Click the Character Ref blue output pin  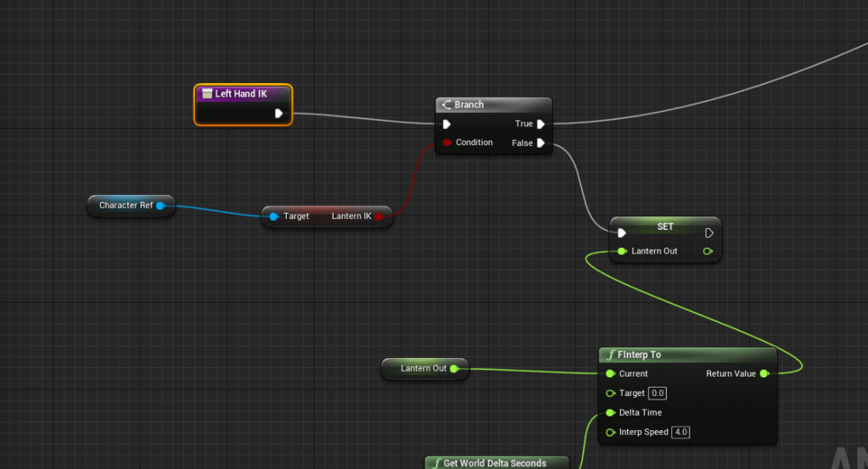click(160, 205)
